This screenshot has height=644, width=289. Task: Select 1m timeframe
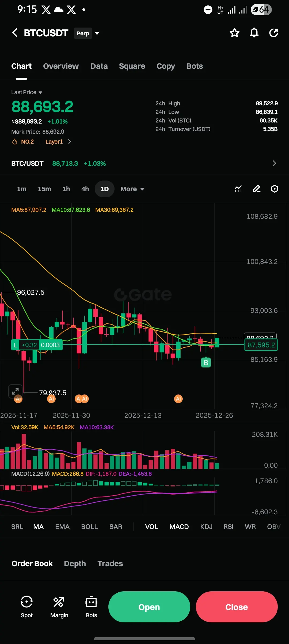coord(22,189)
